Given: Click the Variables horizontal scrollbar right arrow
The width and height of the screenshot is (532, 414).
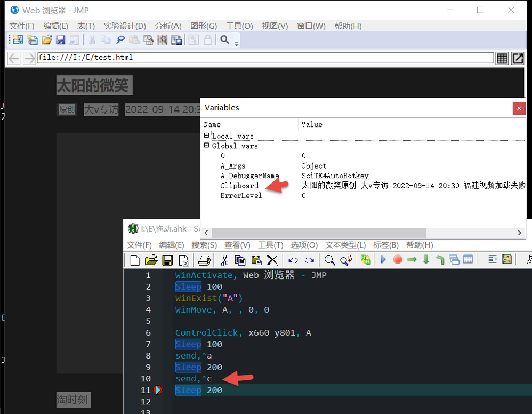Looking at the screenshot, I should 519,233.
